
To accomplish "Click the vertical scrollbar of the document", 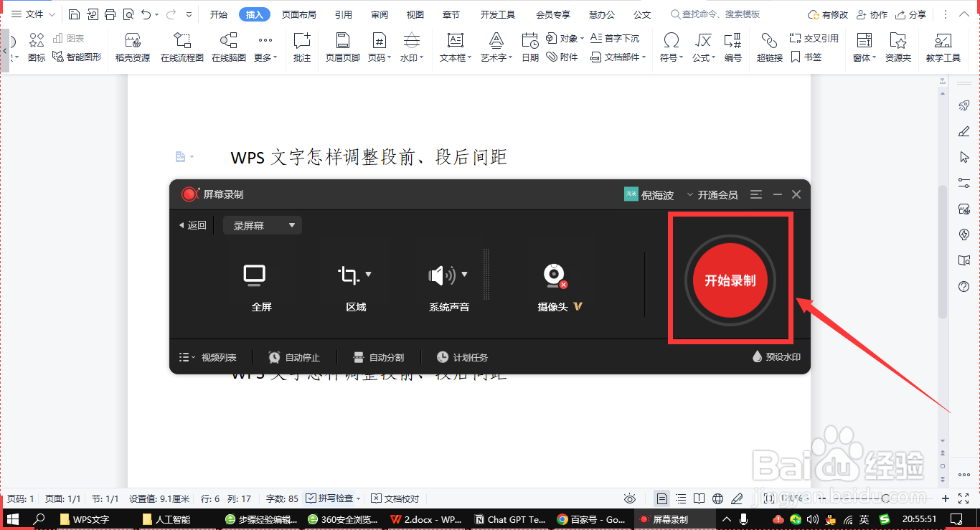I will click(x=943, y=251).
